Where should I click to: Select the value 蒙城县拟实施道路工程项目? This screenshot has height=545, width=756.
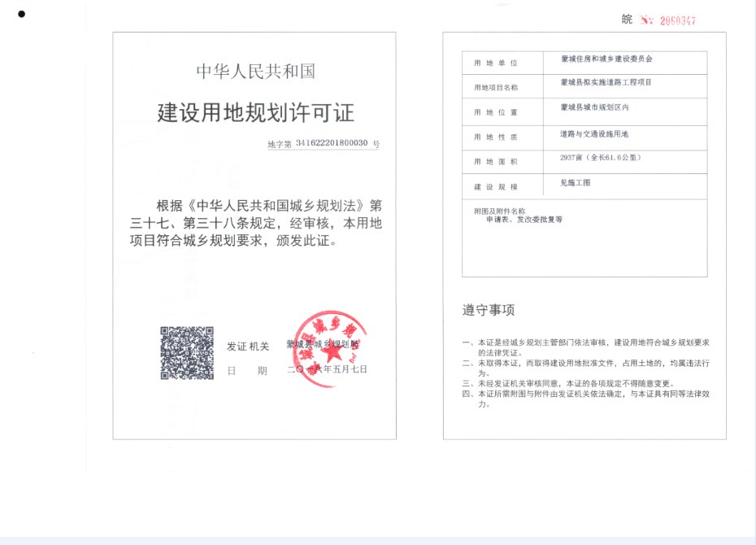tap(606, 82)
